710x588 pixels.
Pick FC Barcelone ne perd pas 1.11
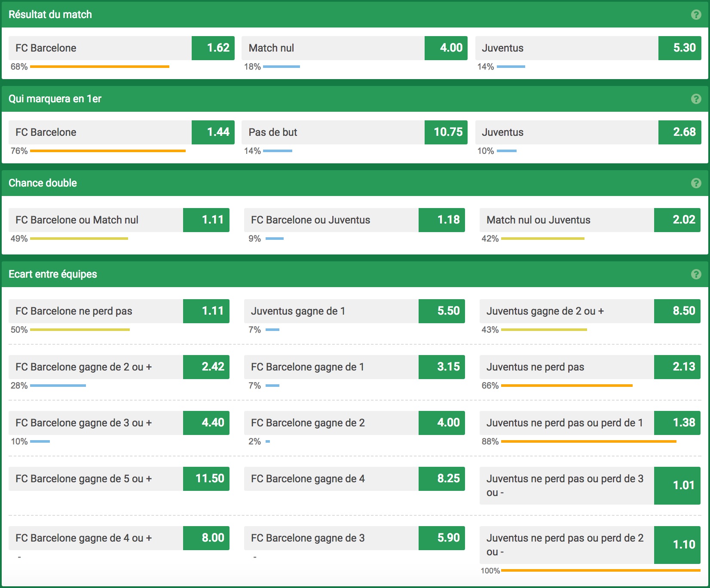point(119,311)
